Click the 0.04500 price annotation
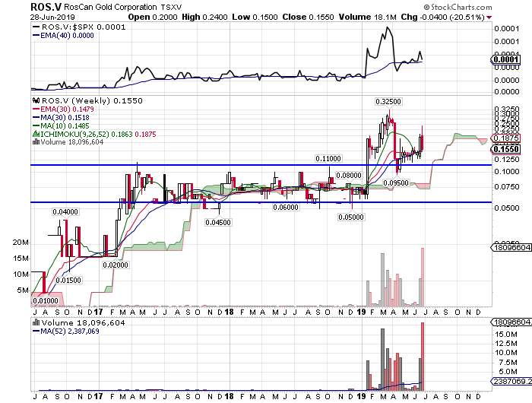Viewport: 532px width, 403px height. pos(218,222)
